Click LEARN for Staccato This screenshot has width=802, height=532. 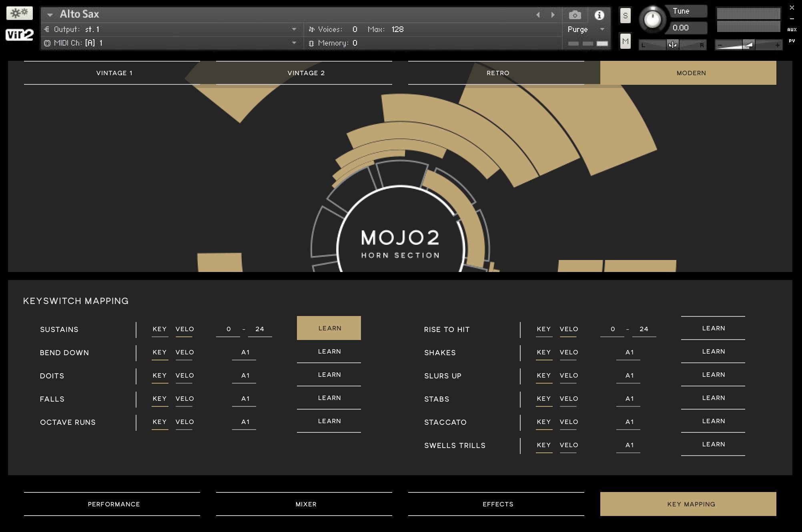[713, 421]
